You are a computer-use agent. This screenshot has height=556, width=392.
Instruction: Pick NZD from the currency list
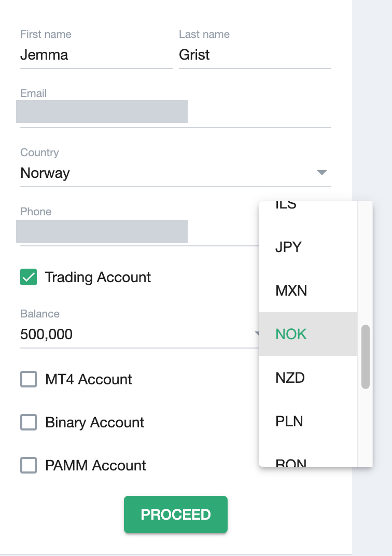coord(290,378)
